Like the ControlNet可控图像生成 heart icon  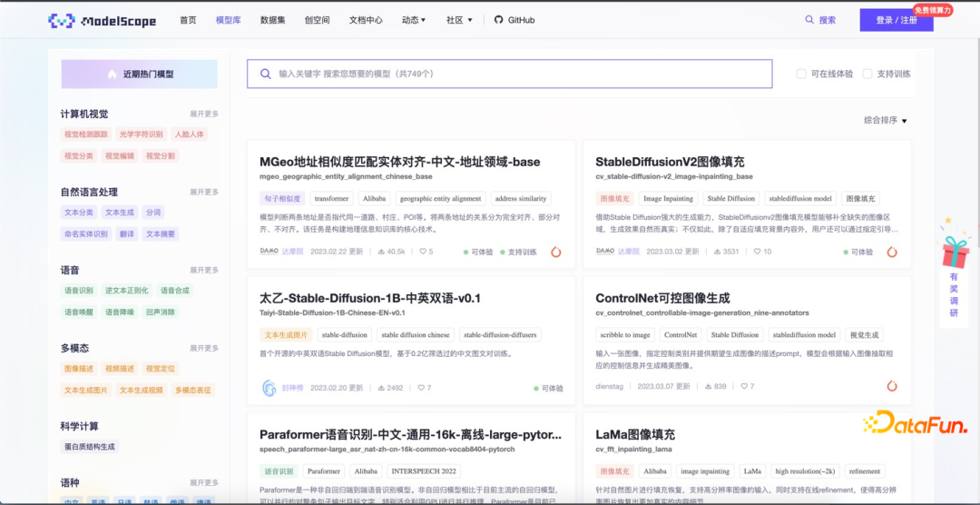pos(744,387)
